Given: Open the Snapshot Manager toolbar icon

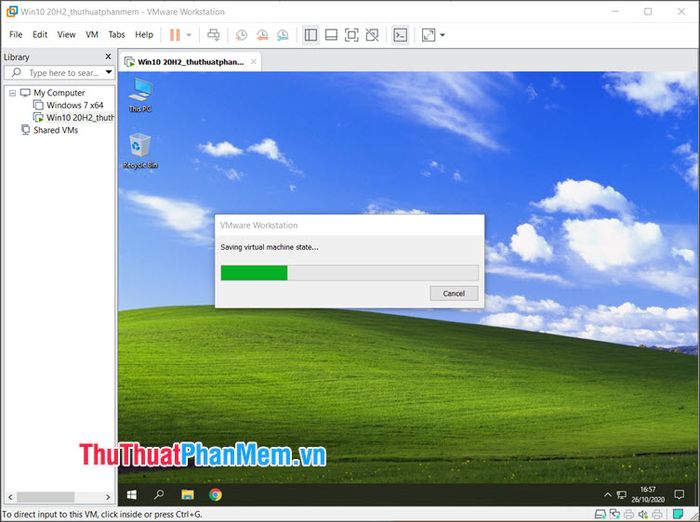Looking at the screenshot, I should point(283,35).
